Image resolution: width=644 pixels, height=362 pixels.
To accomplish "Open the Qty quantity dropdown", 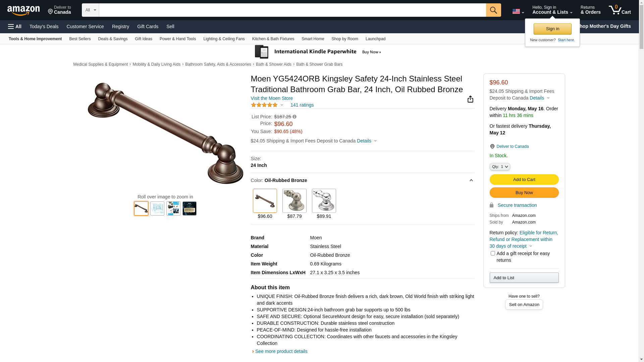I will (500, 167).
